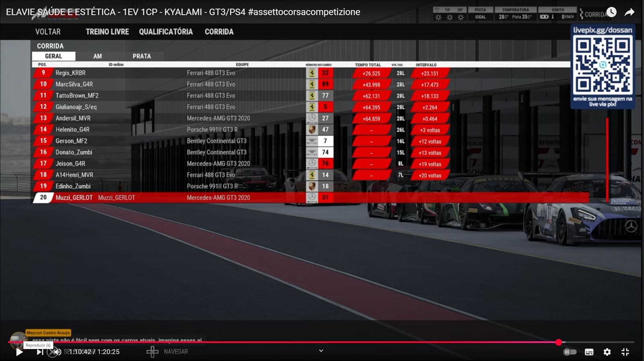Click Porsche crest beside car number 18
This screenshot has height=361, width=644.
point(312,186)
